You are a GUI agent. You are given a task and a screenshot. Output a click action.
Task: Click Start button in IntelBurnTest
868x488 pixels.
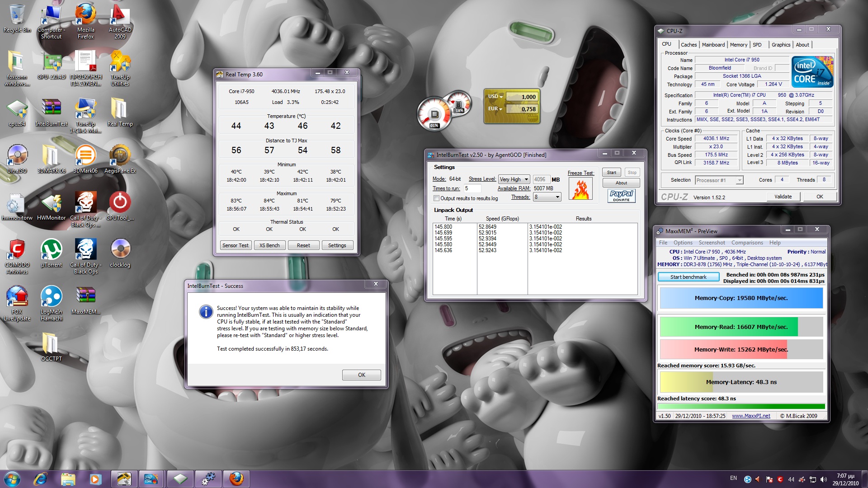pos(611,173)
